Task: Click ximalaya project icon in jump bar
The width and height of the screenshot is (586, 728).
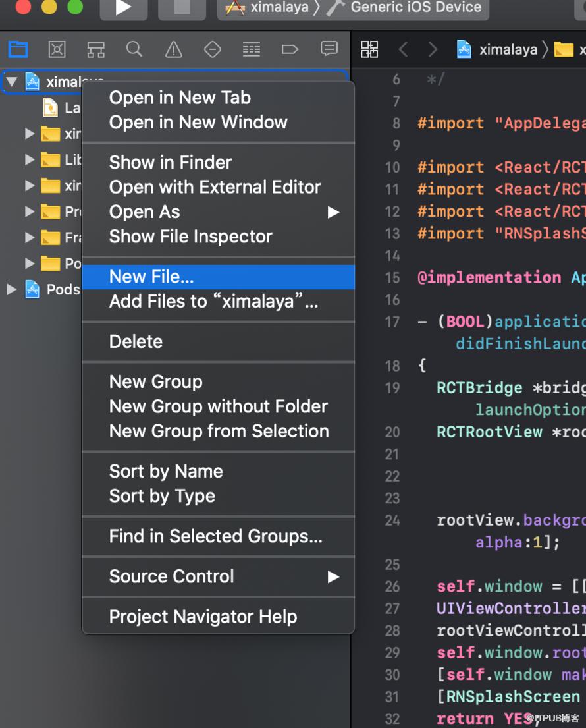Action: [464, 49]
